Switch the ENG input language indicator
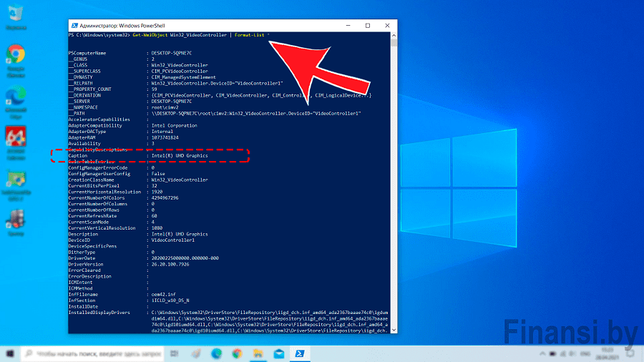644x362 pixels. [x=585, y=353]
